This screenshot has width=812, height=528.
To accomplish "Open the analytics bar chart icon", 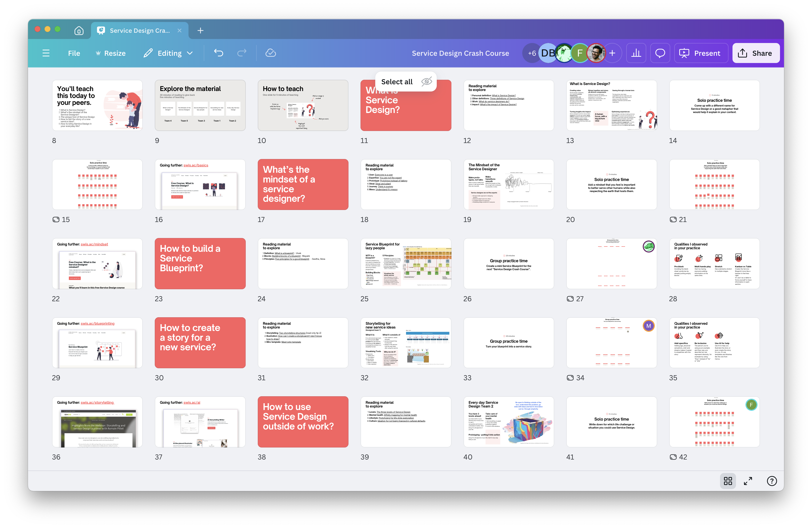I will [x=636, y=53].
